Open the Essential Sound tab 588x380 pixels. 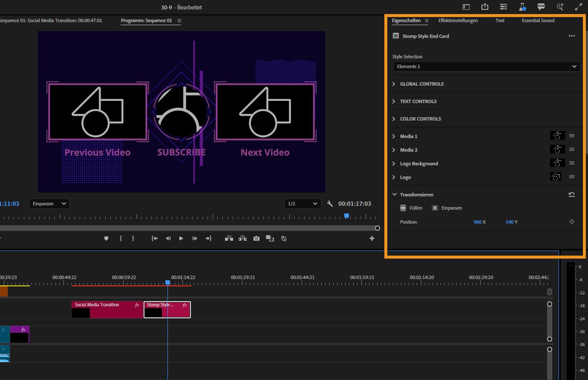pyautogui.click(x=538, y=20)
